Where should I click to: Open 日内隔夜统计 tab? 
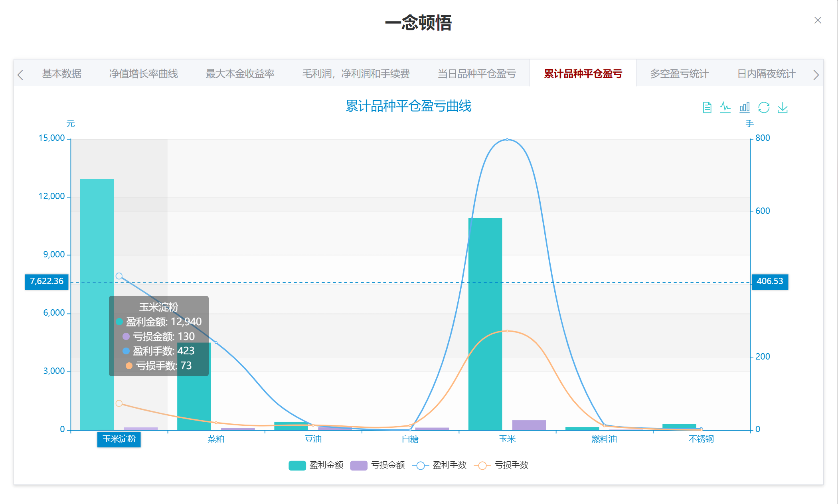pyautogui.click(x=766, y=74)
